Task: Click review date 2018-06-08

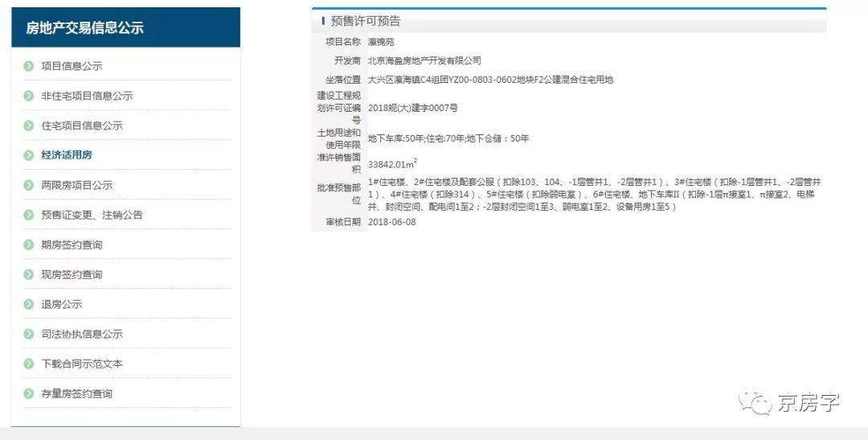Action: click(392, 222)
